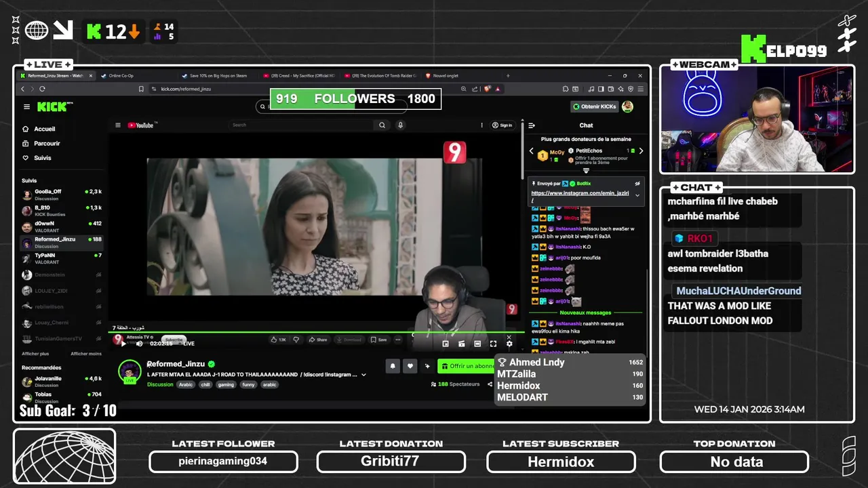Image resolution: width=868 pixels, height=488 pixels.
Task: Open followed channel TyPaNN
Action: pyautogui.click(x=62, y=258)
